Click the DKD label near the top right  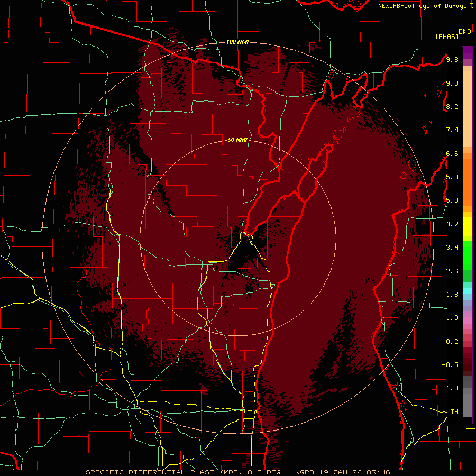(465, 32)
